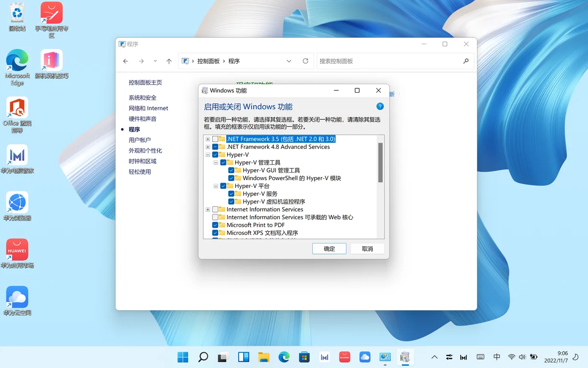Switch input method via the 中 indicator

pos(497,357)
